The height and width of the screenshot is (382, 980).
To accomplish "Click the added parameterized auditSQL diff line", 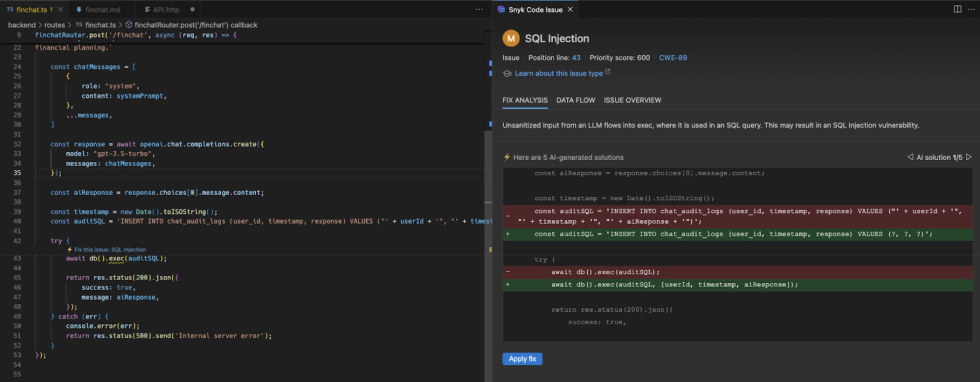I will (738, 234).
